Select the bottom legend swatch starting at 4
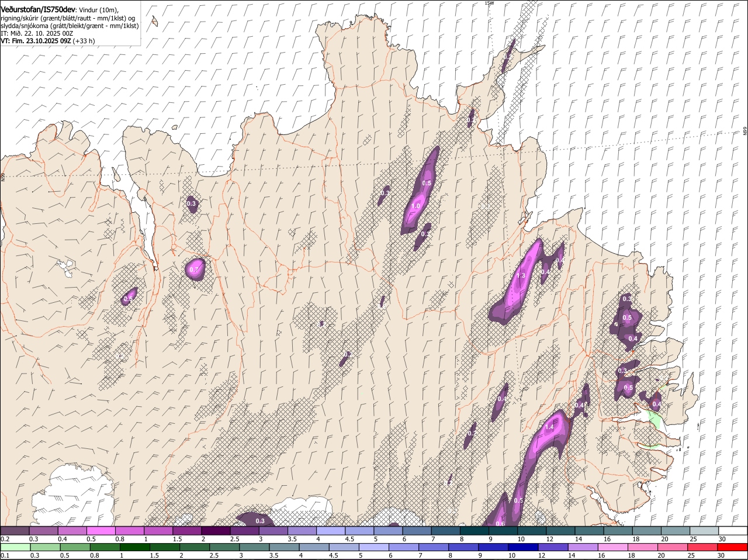 (x=314, y=547)
